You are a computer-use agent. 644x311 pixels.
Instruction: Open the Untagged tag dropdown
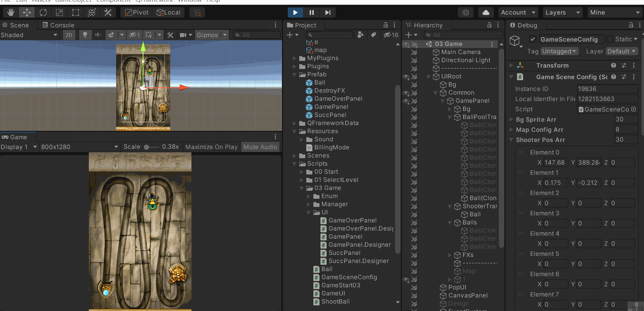560,51
